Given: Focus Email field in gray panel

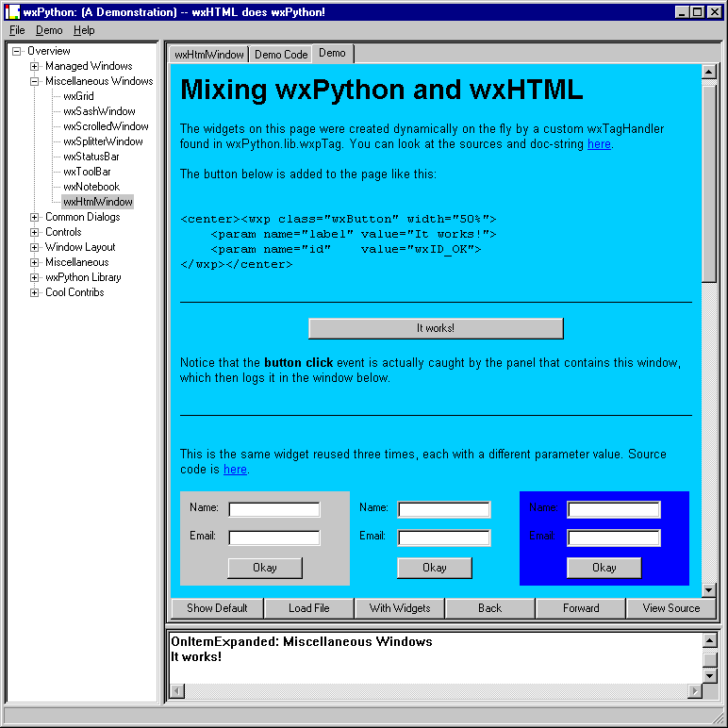Looking at the screenshot, I should coord(274,538).
